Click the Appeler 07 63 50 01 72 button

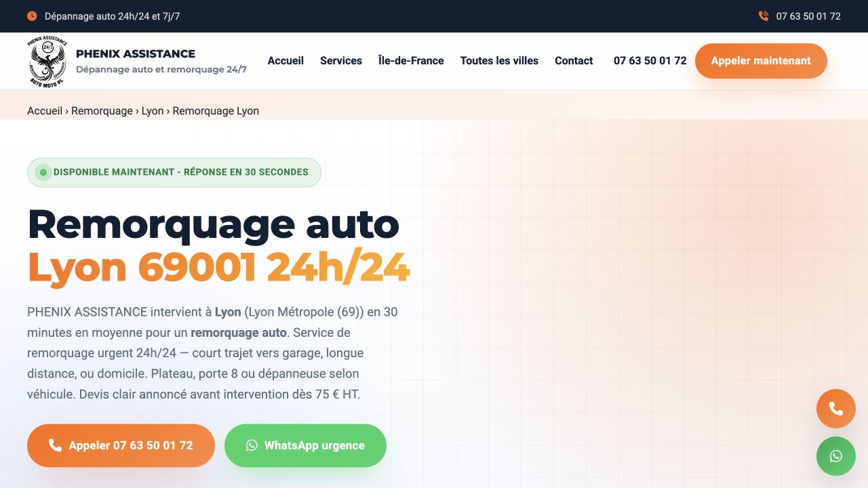pos(121,445)
